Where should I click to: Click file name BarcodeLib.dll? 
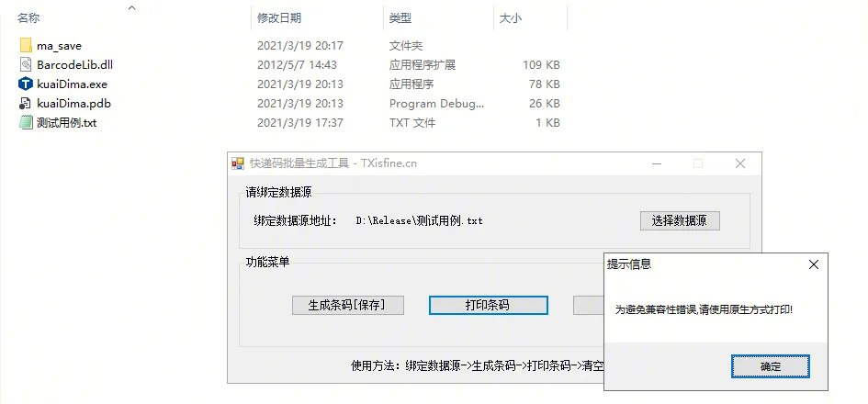click(74, 65)
